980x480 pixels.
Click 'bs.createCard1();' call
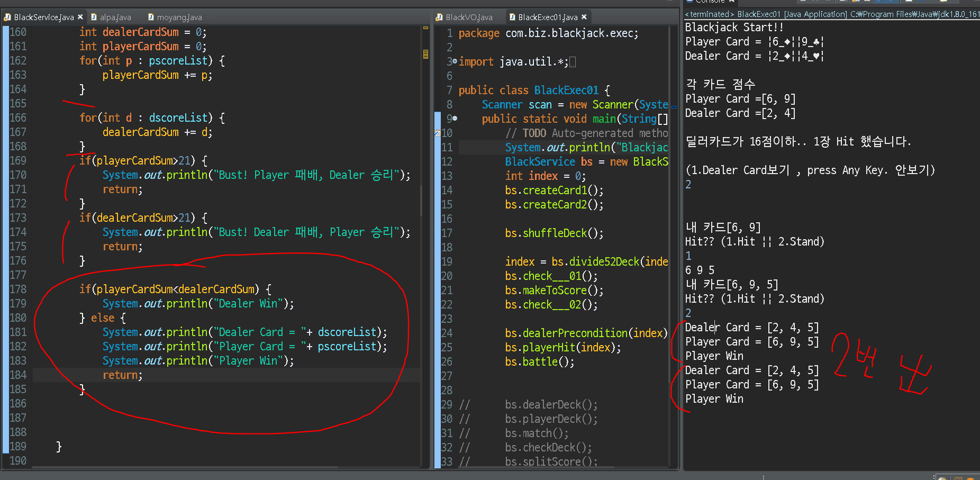(x=554, y=190)
